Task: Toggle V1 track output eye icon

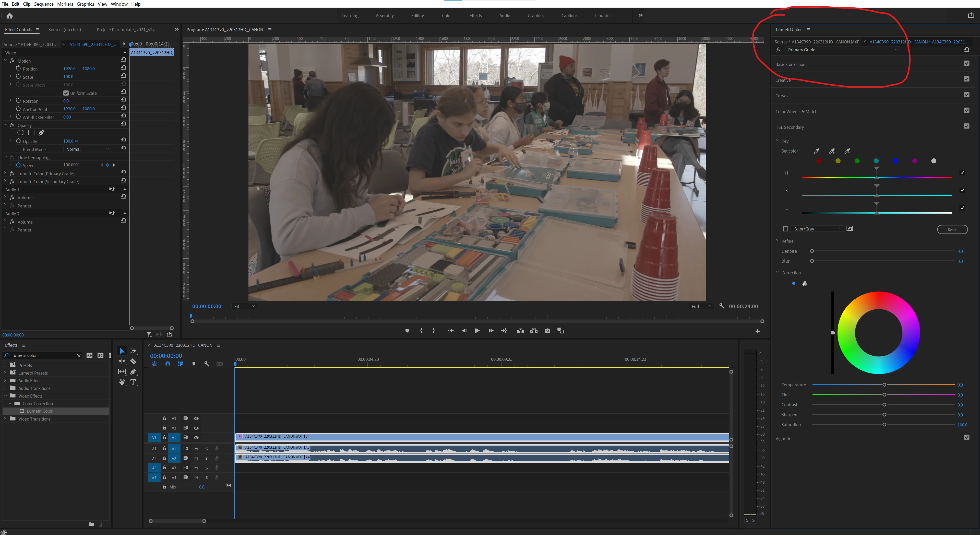Action: pyautogui.click(x=196, y=437)
